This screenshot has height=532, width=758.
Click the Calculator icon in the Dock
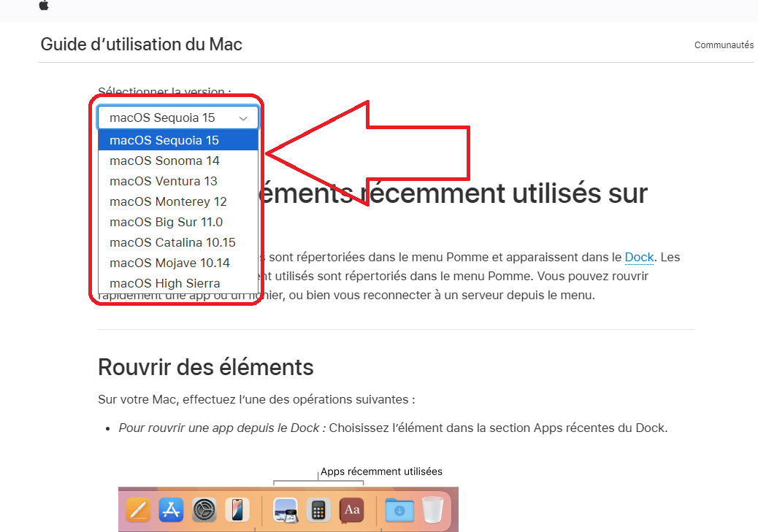pos(318,510)
